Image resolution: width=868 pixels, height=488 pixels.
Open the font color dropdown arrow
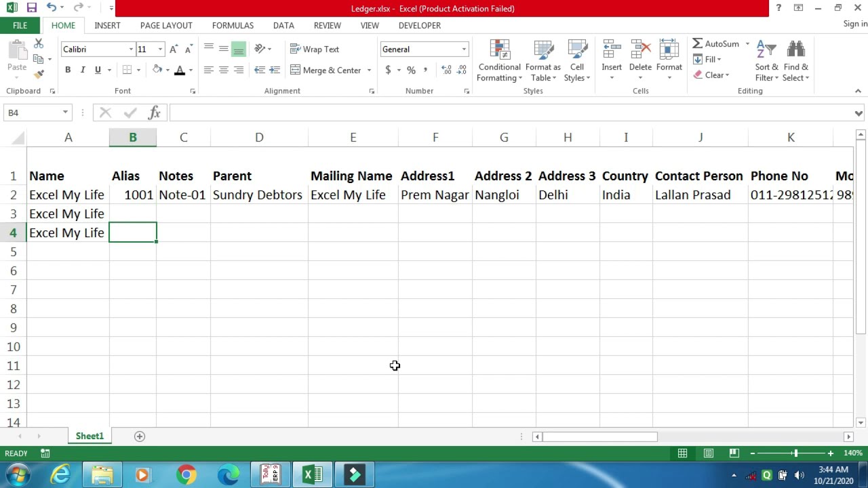point(191,70)
